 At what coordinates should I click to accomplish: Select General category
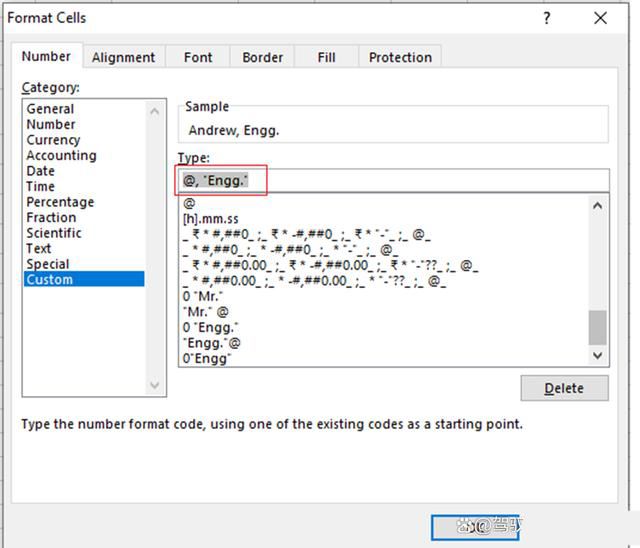(84, 109)
